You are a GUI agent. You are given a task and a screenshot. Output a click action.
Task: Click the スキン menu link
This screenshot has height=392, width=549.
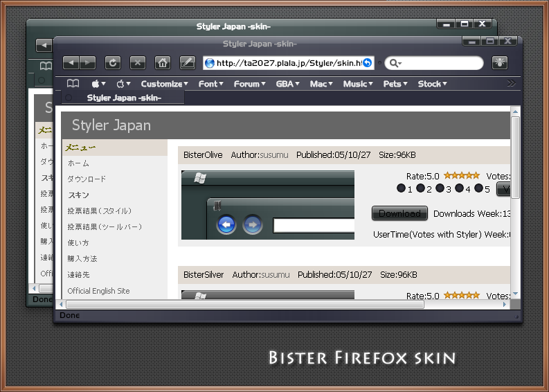[78, 195]
